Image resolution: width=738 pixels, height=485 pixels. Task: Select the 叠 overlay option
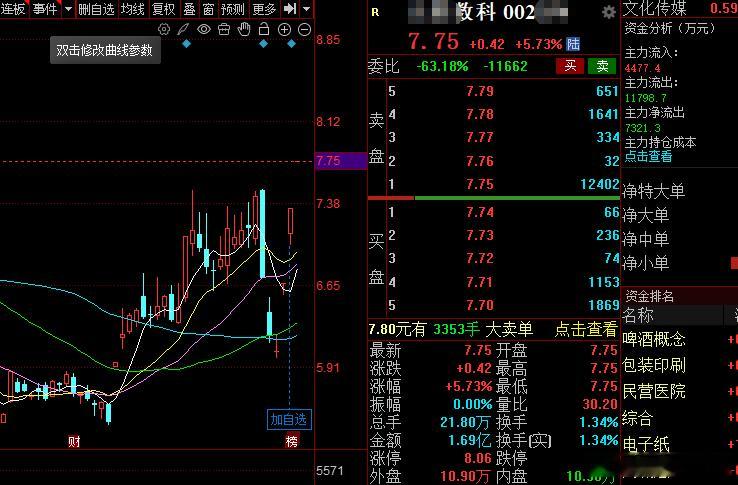coord(189,8)
